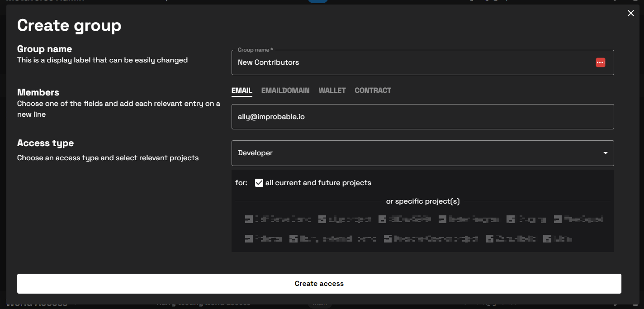This screenshot has width=644, height=309.
Task: Select the EMAILDOMAIN tab
Action: pyautogui.click(x=285, y=90)
